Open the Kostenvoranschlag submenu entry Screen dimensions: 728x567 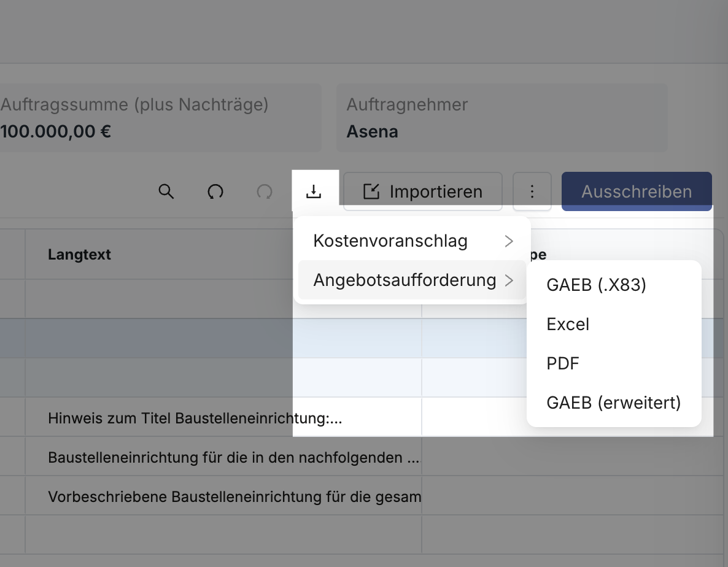pyautogui.click(x=390, y=241)
